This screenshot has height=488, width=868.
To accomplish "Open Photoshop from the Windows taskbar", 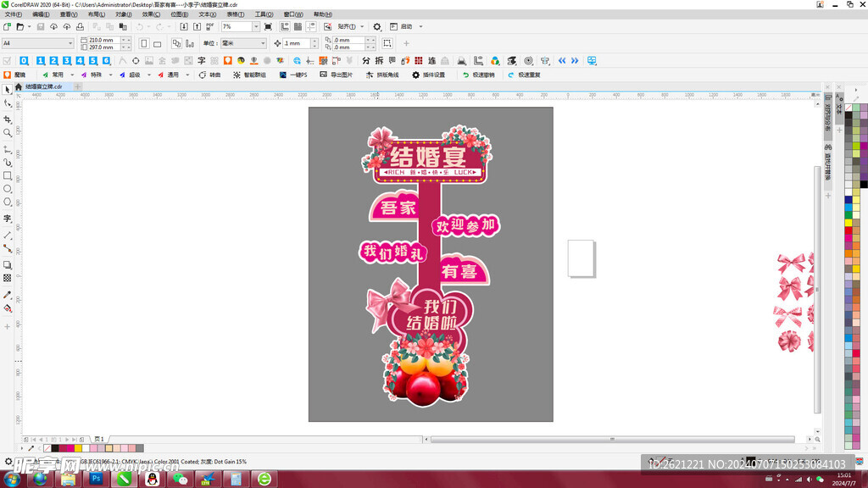I will point(96,479).
